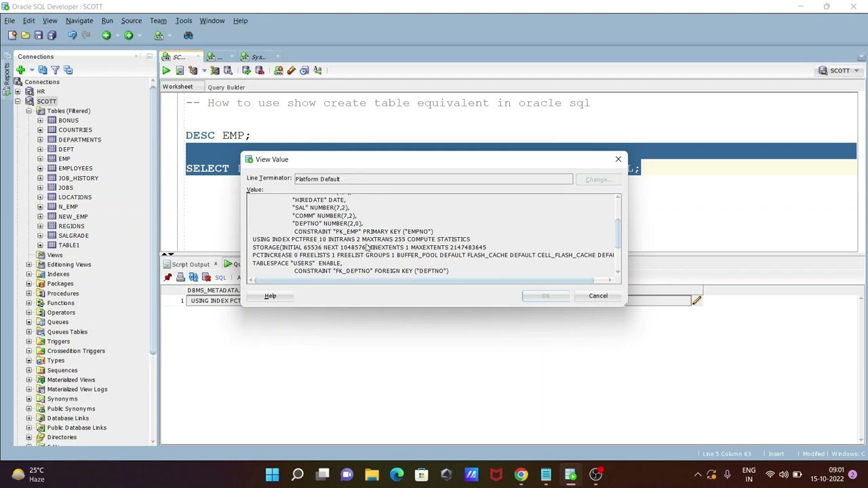Screen dimensions: 868x488
Task: Refresh the Connections panel
Action: tap(43, 70)
